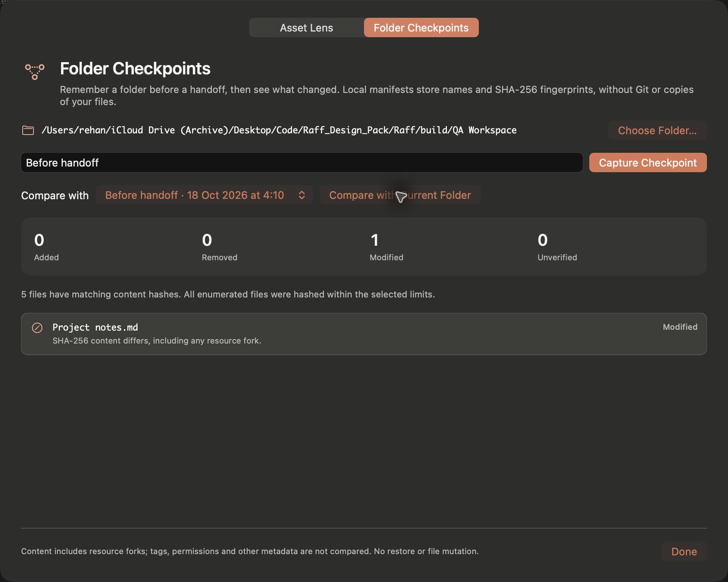Click 'SHA-256 content differs' description text
The width and height of the screenshot is (728, 582).
(x=157, y=341)
